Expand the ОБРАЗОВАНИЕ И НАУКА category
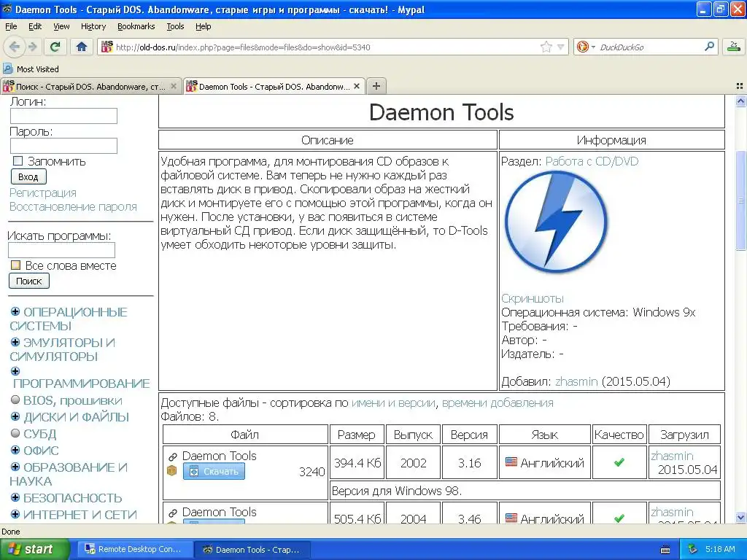747x560 pixels. (15, 467)
